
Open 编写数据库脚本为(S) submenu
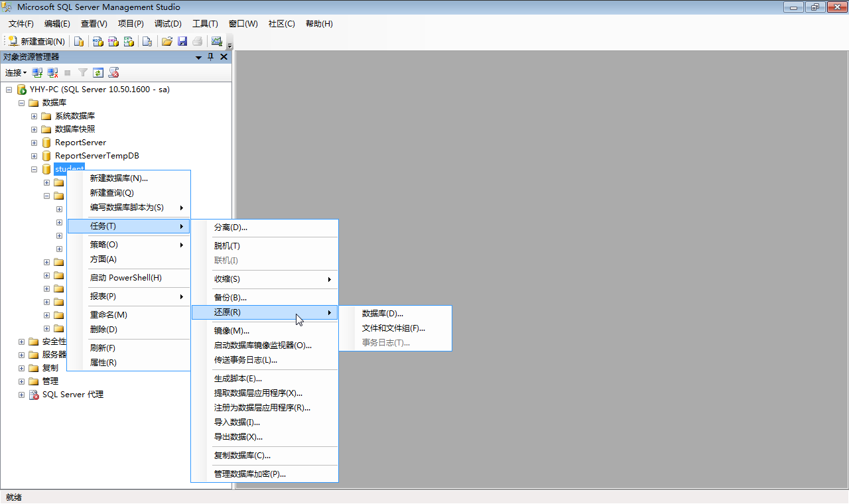(129, 207)
